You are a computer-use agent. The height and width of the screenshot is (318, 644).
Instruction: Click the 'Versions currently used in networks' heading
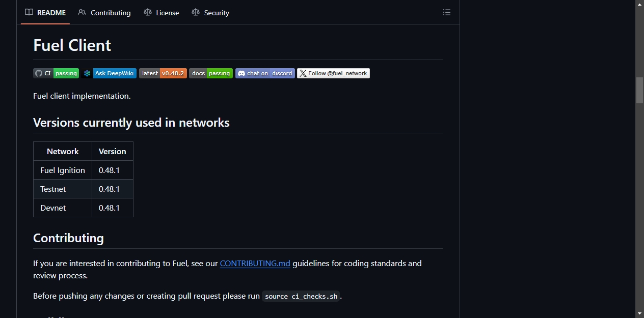click(x=131, y=123)
